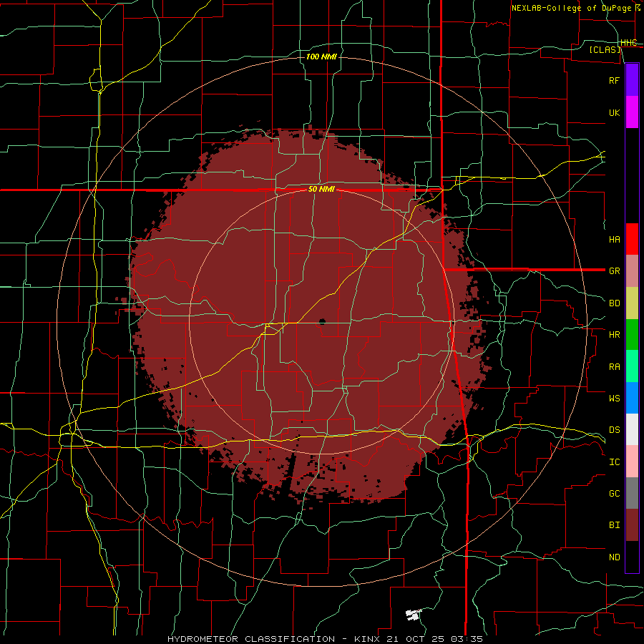Click the purple RF legend color swatch
Viewport: 644px width, 644px height.
632,80
